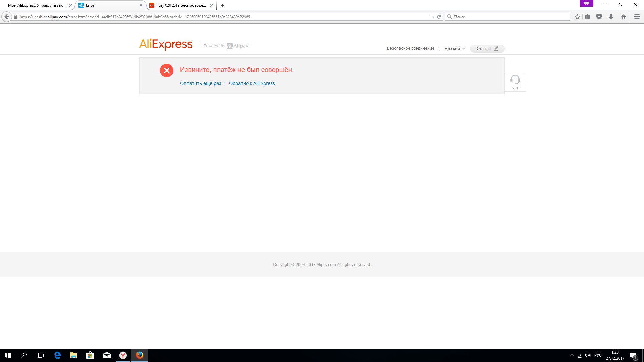Go back with the browser back arrow
This screenshot has width=644, height=362.
[x=7, y=17]
